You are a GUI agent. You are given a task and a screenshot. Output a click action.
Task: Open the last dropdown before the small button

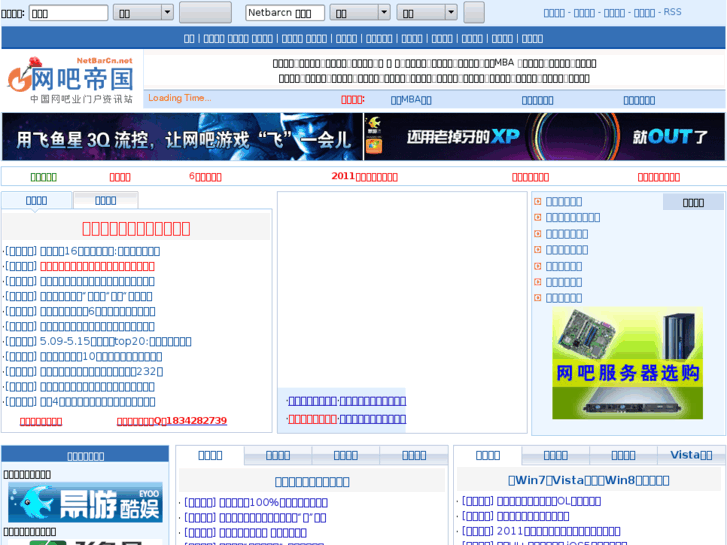pyautogui.click(x=427, y=13)
